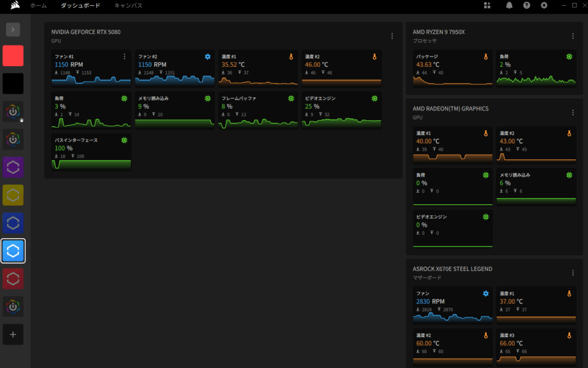Click the chip icon on RTX 5080 ビデオエンジン tile
The image size is (588, 368).
point(374,98)
